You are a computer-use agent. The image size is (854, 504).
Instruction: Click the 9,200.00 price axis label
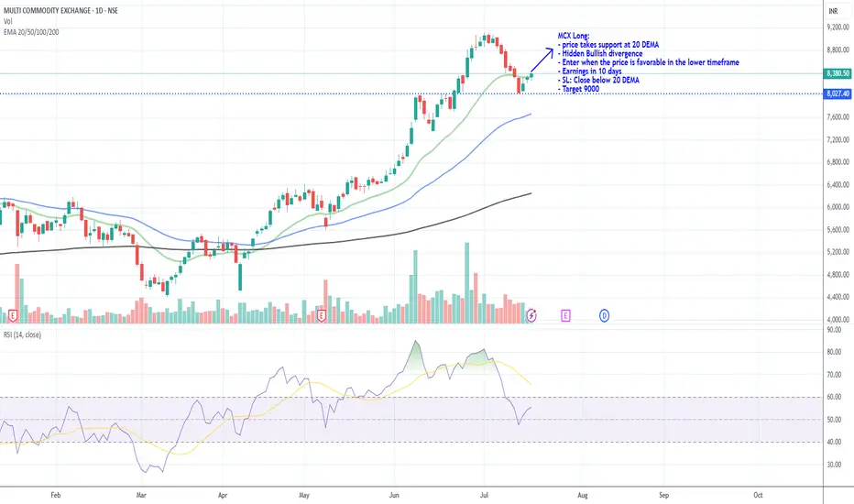pyautogui.click(x=838, y=27)
